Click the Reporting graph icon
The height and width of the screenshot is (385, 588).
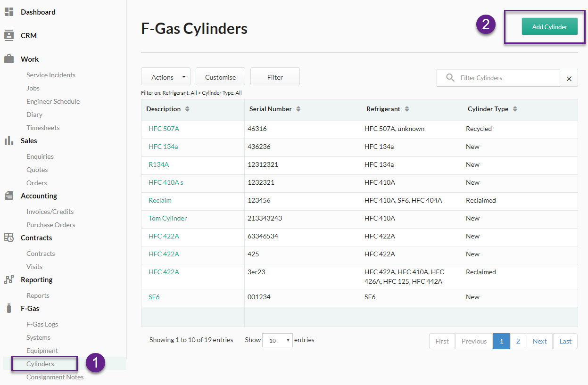9,279
